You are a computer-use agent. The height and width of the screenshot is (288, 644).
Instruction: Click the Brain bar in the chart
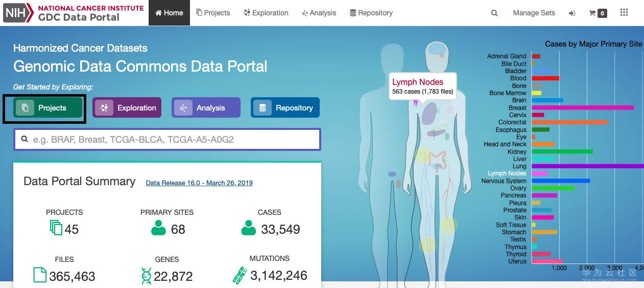pyautogui.click(x=547, y=100)
